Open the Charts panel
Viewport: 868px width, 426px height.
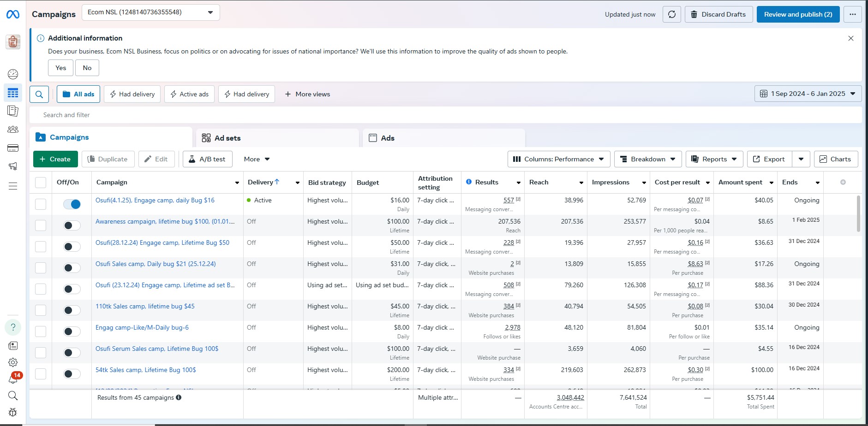pos(836,159)
